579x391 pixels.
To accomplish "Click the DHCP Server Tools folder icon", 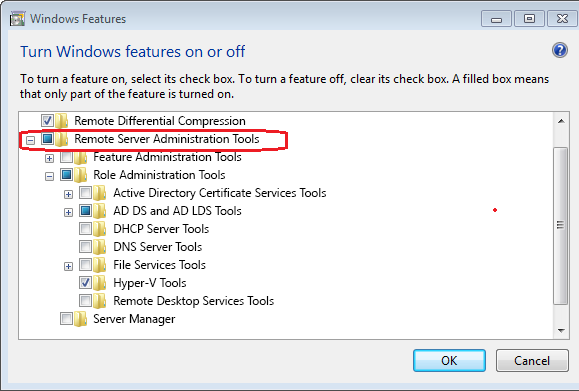I will [x=99, y=229].
